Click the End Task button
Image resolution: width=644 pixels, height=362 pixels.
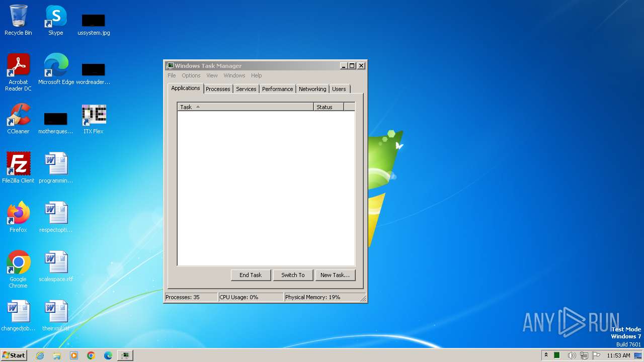click(251, 275)
